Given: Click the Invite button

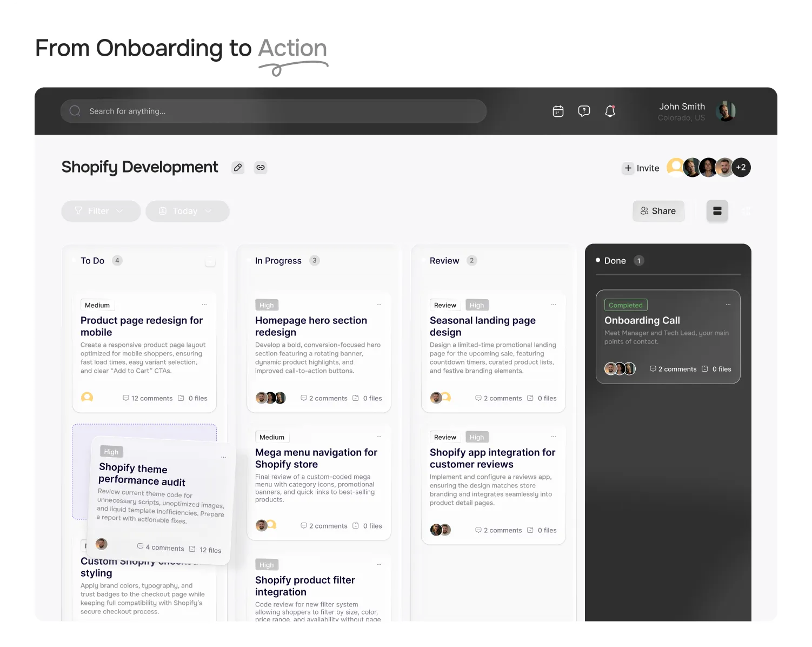Looking at the screenshot, I should tap(641, 168).
